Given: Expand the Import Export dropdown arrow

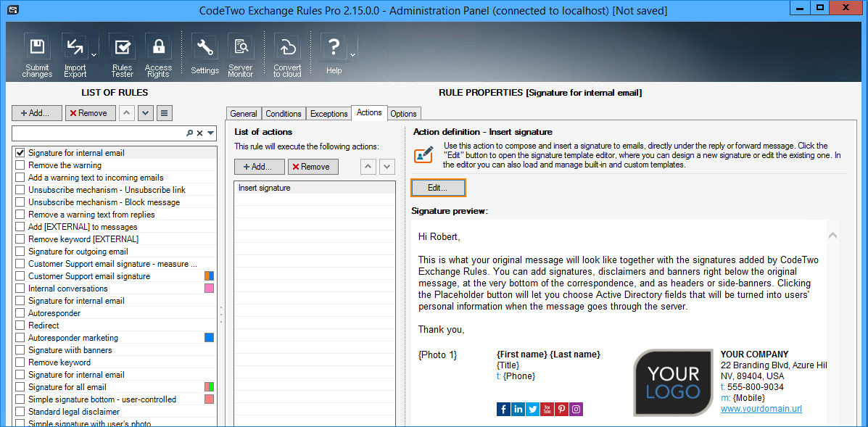Looking at the screenshot, I should [94, 55].
